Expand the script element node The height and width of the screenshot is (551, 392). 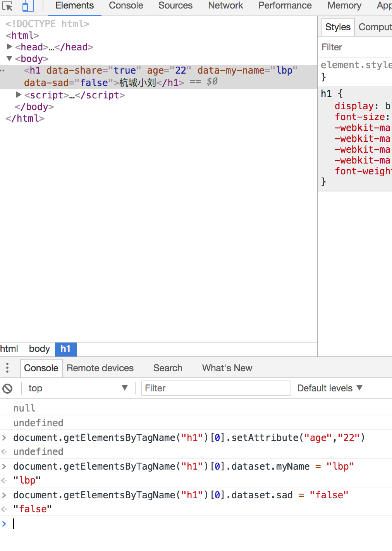[19, 95]
